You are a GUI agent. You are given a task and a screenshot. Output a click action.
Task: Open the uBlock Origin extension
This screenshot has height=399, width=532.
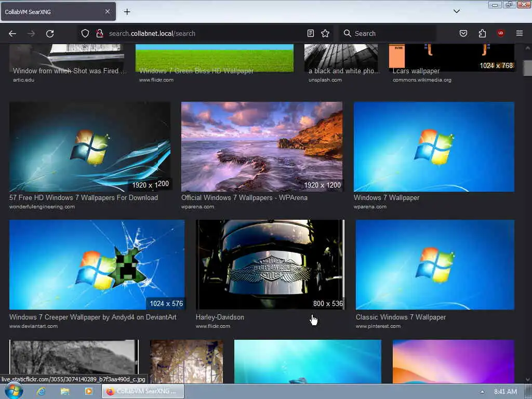[x=501, y=33]
